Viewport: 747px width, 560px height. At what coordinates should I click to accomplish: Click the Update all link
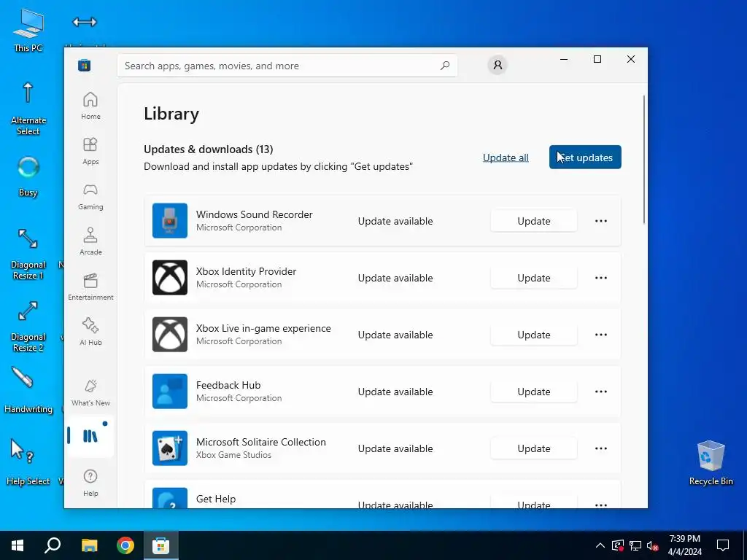[x=506, y=157]
